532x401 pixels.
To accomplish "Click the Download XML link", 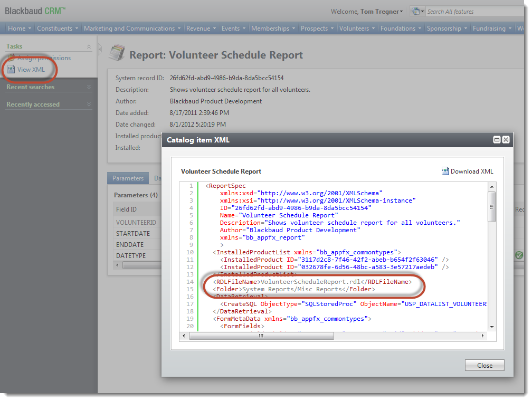I will pyautogui.click(x=472, y=171).
